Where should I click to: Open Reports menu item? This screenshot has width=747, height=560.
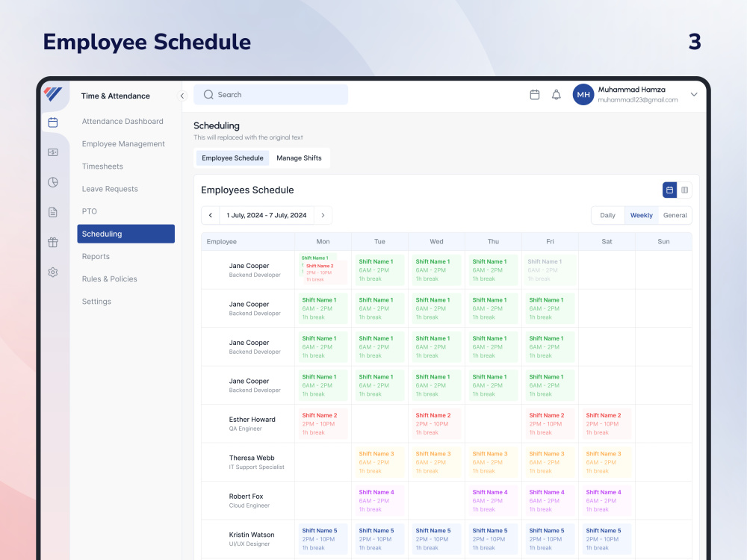pos(96,256)
